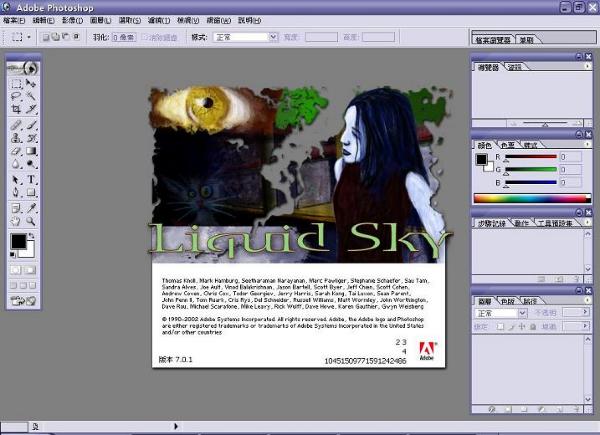Reset to default black and white colors
This screenshot has height=435, width=600.
pyautogui.click(x=13, y=255)
